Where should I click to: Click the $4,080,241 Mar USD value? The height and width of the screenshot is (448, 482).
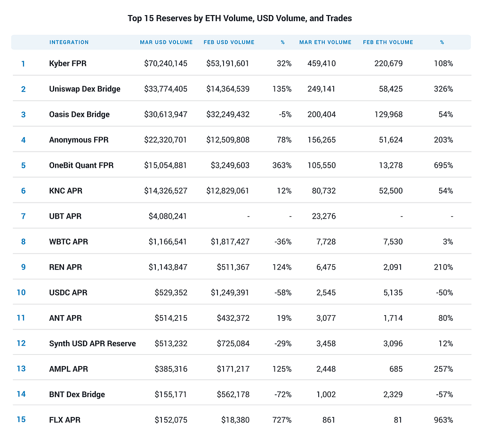point(168,216)
